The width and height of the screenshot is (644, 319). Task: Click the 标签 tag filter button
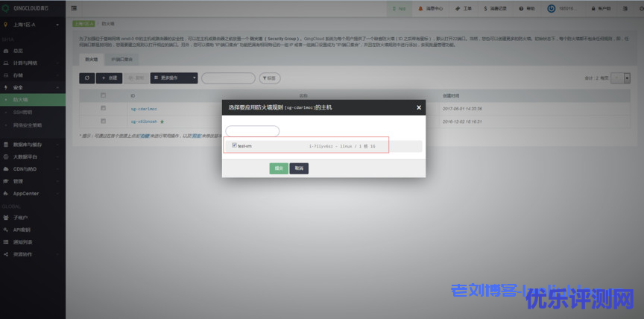click(269, 78)
